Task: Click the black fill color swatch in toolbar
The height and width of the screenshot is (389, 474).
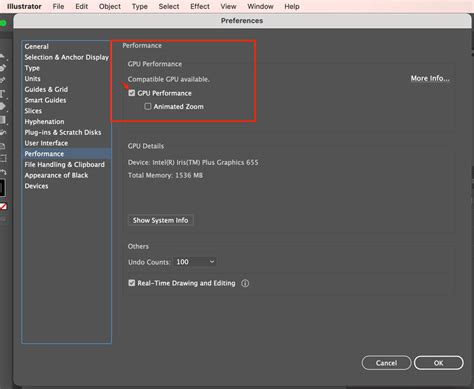Action: 2,188
